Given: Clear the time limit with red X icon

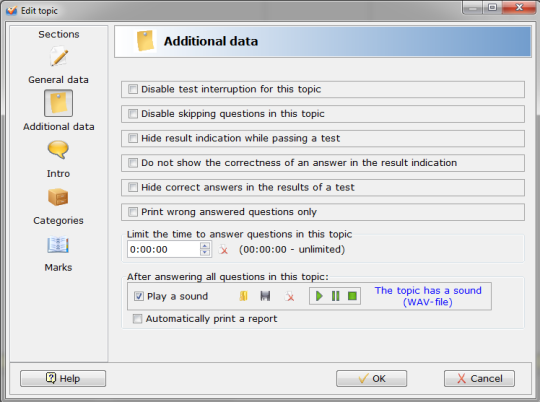Looking at the screenshot, I should coord(223,249).
